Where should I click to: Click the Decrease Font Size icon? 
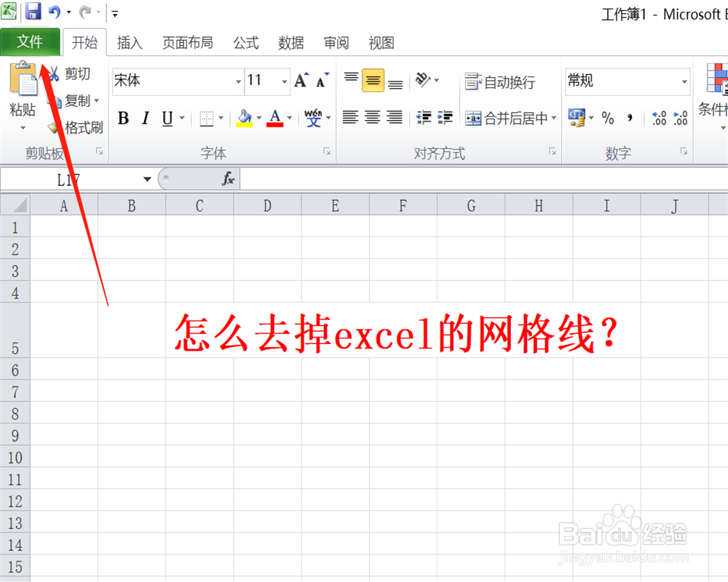click(323, 80)
